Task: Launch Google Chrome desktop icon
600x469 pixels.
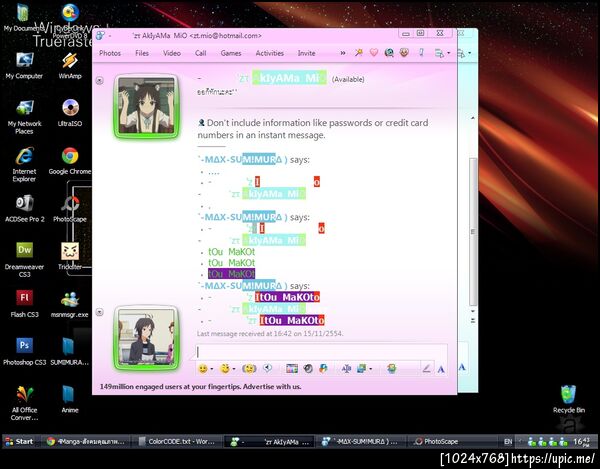Action: pos(70,161)
